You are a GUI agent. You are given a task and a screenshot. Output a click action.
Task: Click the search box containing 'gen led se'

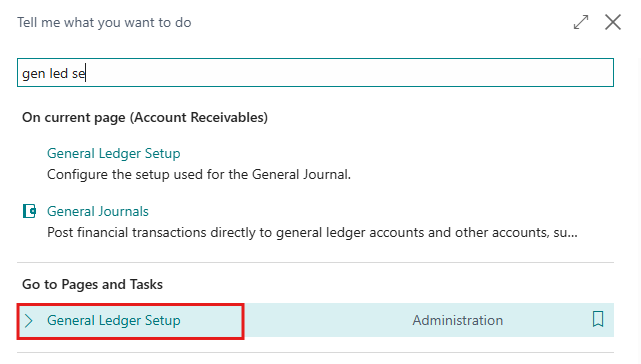click(x=315, y=73)
